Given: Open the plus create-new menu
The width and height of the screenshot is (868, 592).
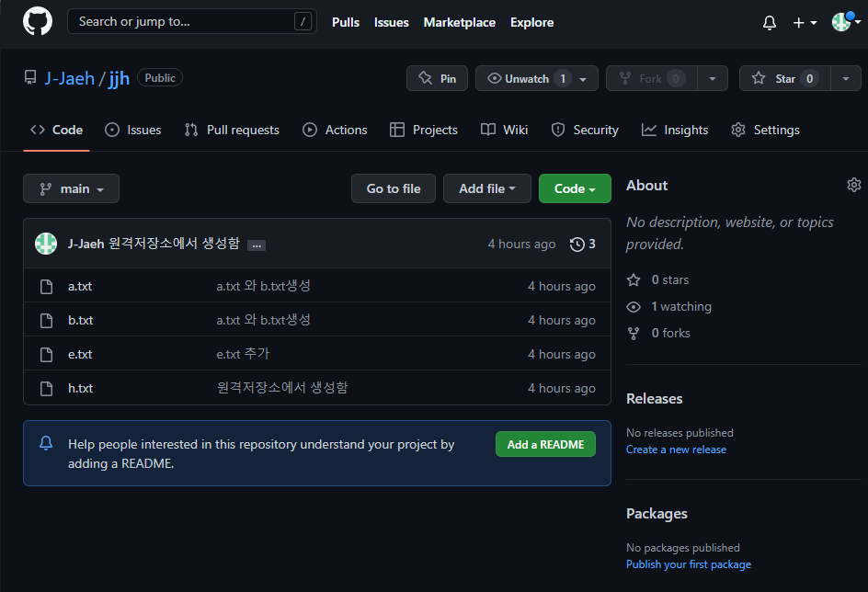Looking at the screenshot, I should point(805,23).
